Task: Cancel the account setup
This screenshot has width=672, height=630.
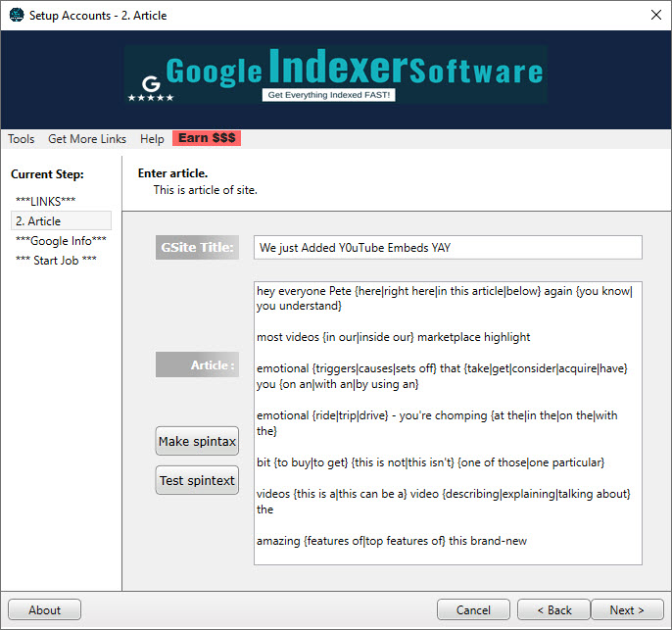Action: (x=473, y=609)
